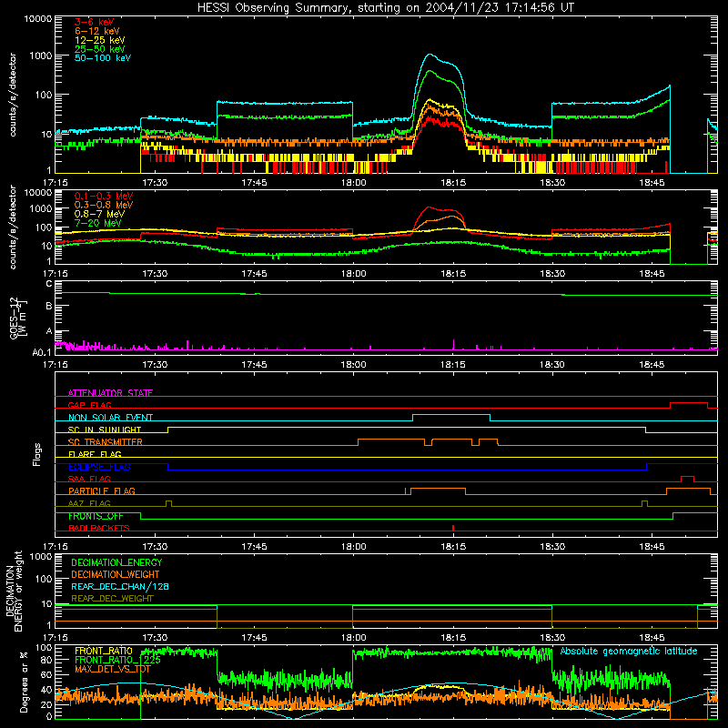
Task: Click the A0.1 tick label on GOES panel
Action: pos(42,352)
